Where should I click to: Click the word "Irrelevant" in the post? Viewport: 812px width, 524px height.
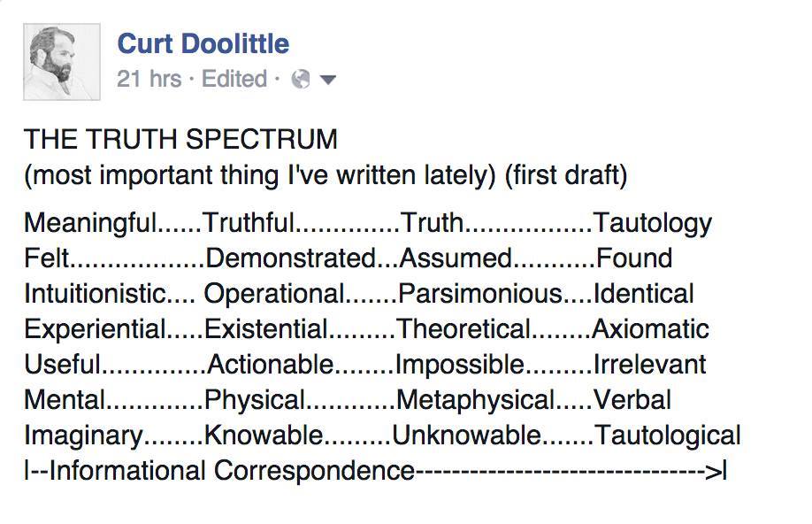click(x=649, y=365)
